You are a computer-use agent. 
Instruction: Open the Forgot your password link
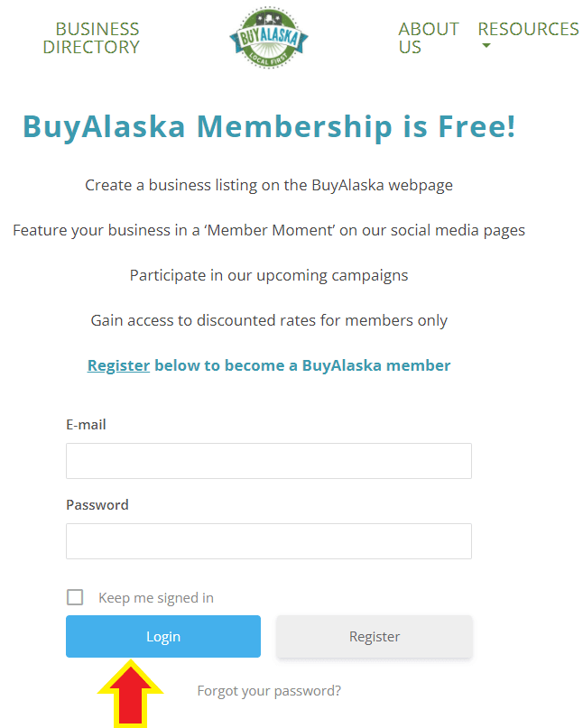[269, 691]
